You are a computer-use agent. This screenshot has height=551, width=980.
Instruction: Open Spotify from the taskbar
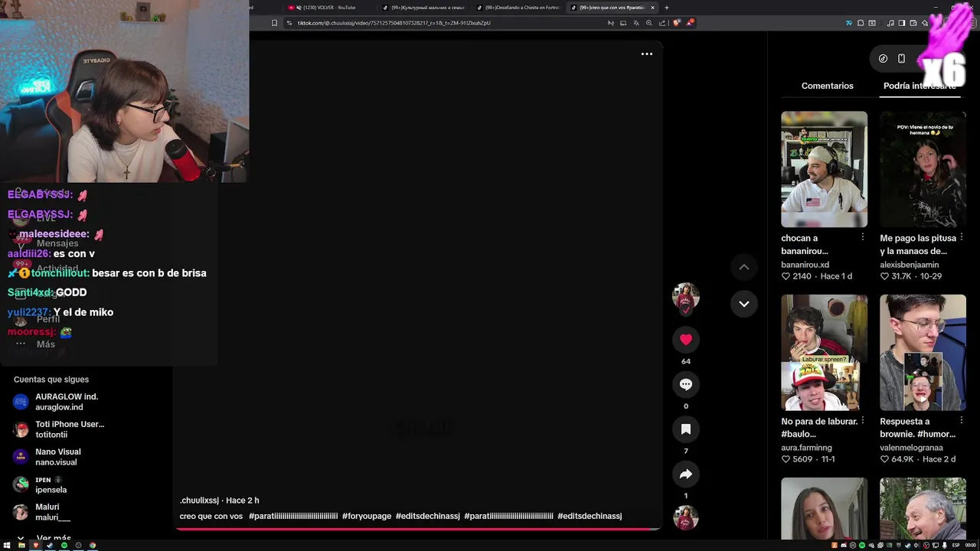tap(64, 546)
